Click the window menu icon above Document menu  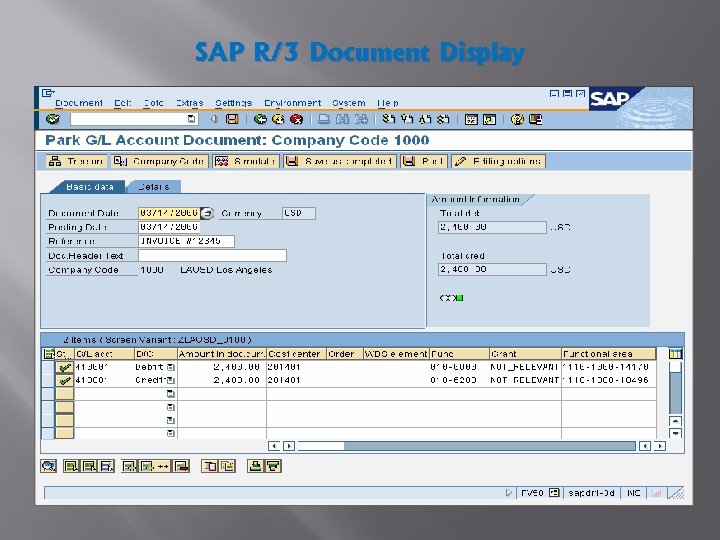(x=48, y=93)
